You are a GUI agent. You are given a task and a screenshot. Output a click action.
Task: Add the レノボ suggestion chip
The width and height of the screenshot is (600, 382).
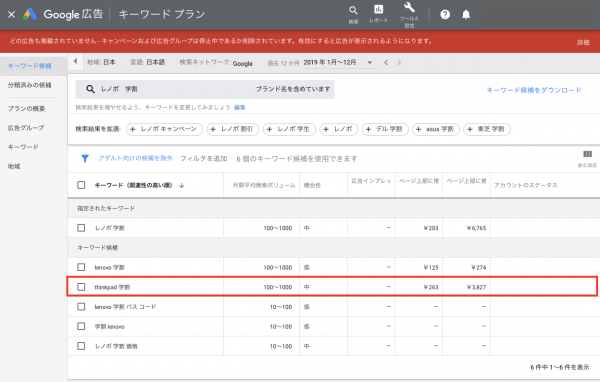pyautogui.click(x=339, y=129)
